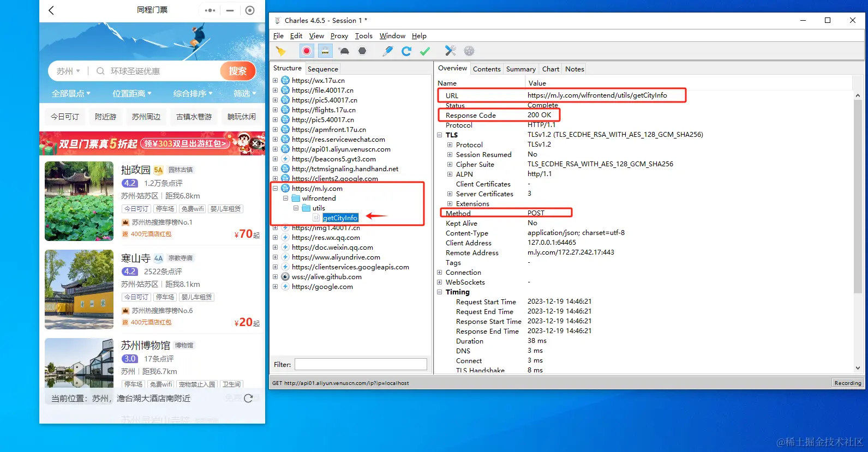Screen dimensions: 868x452
Task: Select https://res.servicewechat.com in the tree
Action: 338,140
